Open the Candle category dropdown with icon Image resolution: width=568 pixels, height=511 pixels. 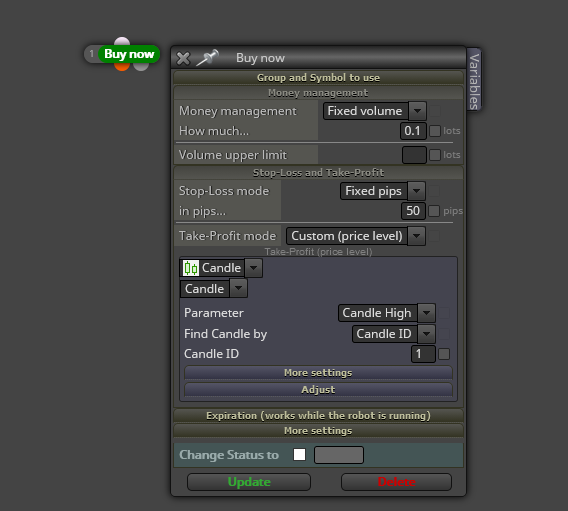[221, 268]
